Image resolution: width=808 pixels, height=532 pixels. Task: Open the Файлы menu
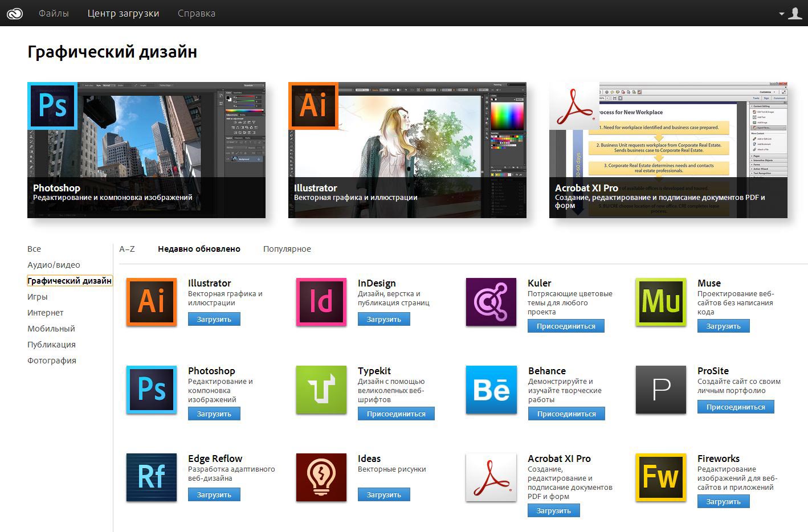coord(54,13)
